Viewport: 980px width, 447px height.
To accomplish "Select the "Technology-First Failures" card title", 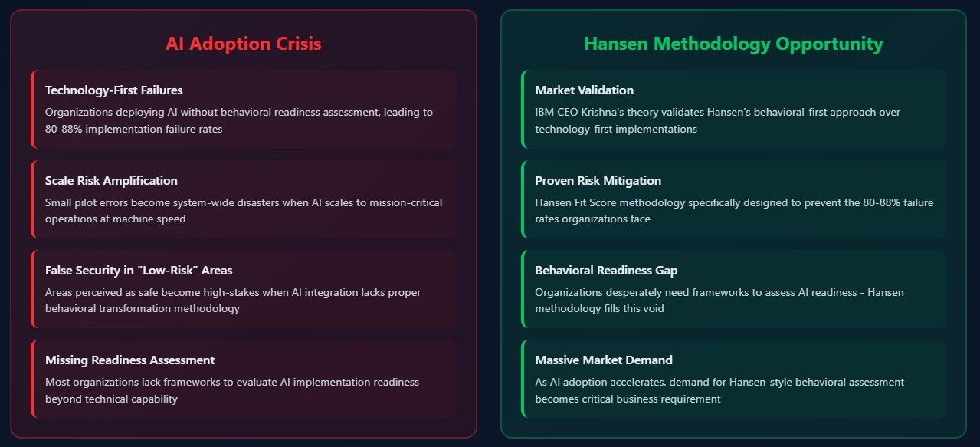I will point(113,90).
